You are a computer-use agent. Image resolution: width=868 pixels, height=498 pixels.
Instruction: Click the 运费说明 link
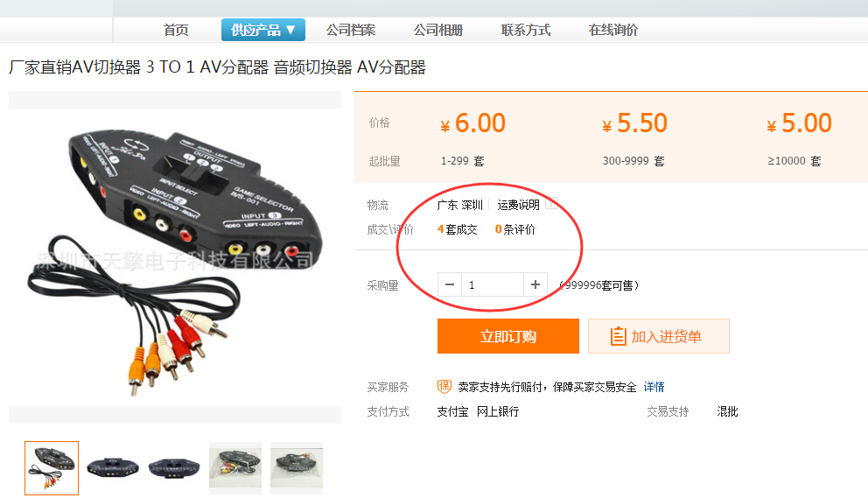click(518, 205)
